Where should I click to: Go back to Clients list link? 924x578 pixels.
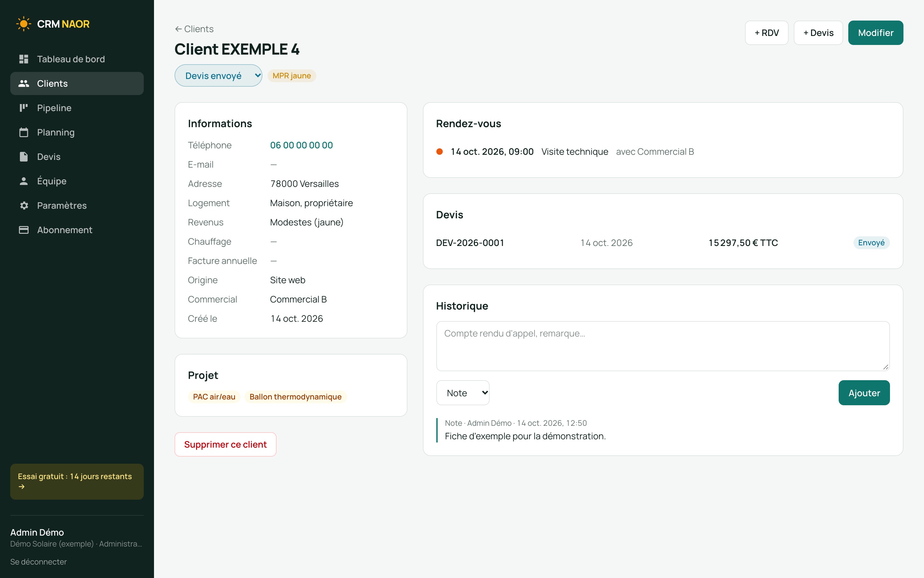(x=194, y=29)
